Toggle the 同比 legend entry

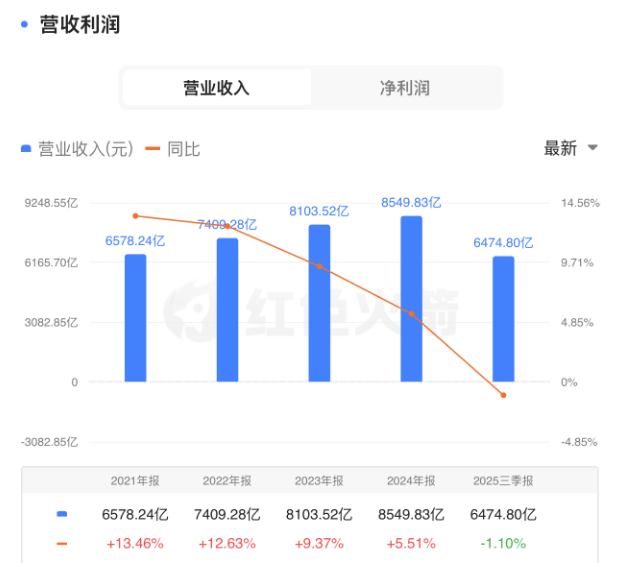pyautogui.click(x=173, y=149)
